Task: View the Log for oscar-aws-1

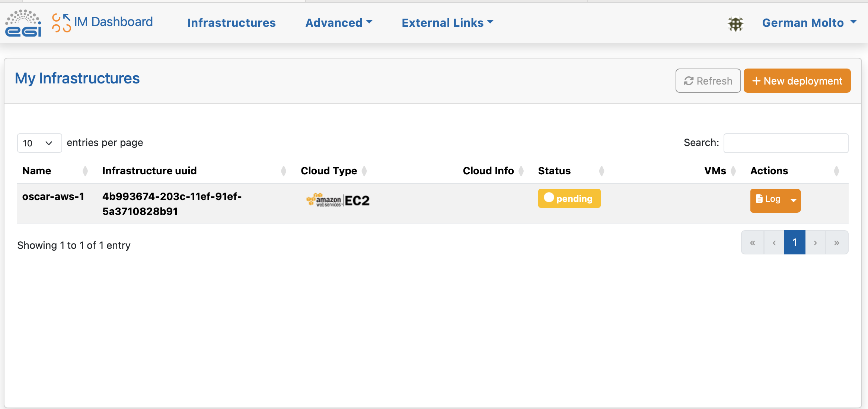Action: pos(768,200)
